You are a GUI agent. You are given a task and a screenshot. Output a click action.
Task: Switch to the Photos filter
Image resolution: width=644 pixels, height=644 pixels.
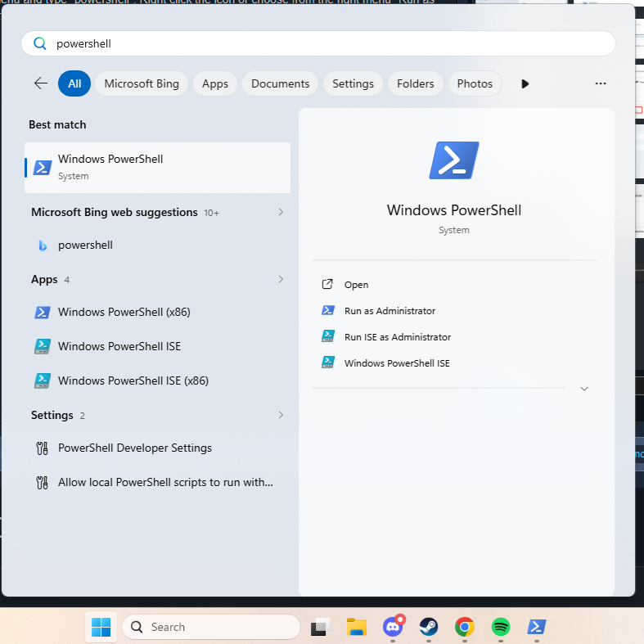point(475,83)
